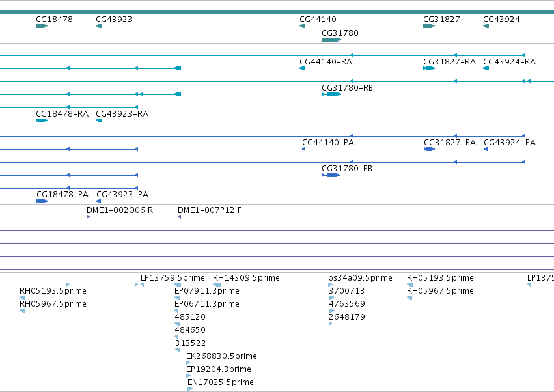554x392 pixels.
Task: Click CG44140 gene arrow glyph
Action: coord(302,26)
